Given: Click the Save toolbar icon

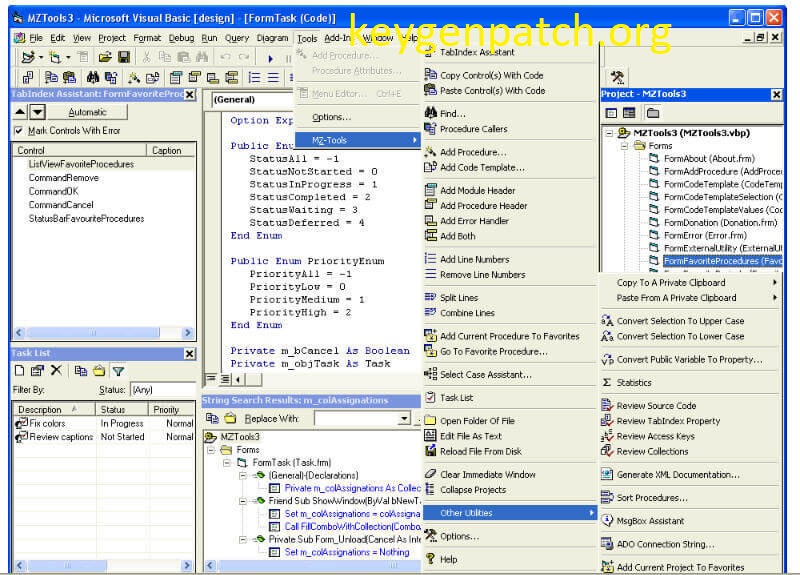Looking at the screenshot, I should point(123,57).
